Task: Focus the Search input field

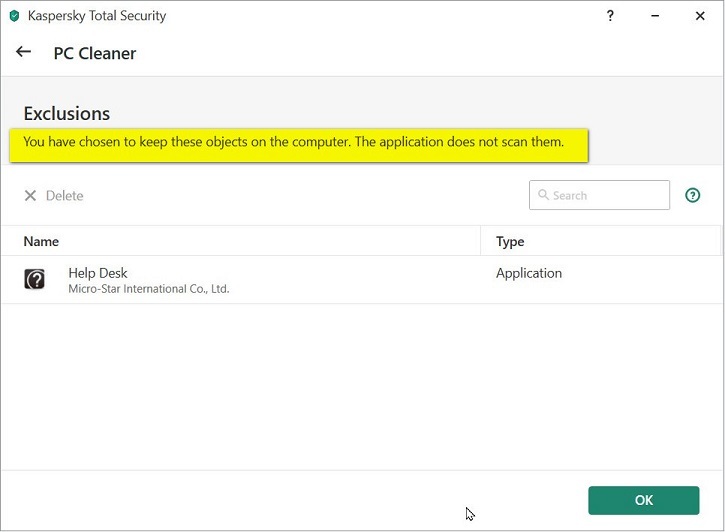Action: [x=607, y=195]
